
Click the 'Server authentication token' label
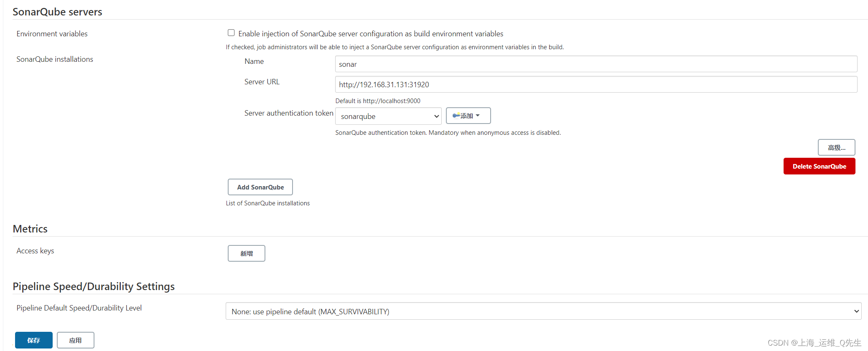click(289, 113)
